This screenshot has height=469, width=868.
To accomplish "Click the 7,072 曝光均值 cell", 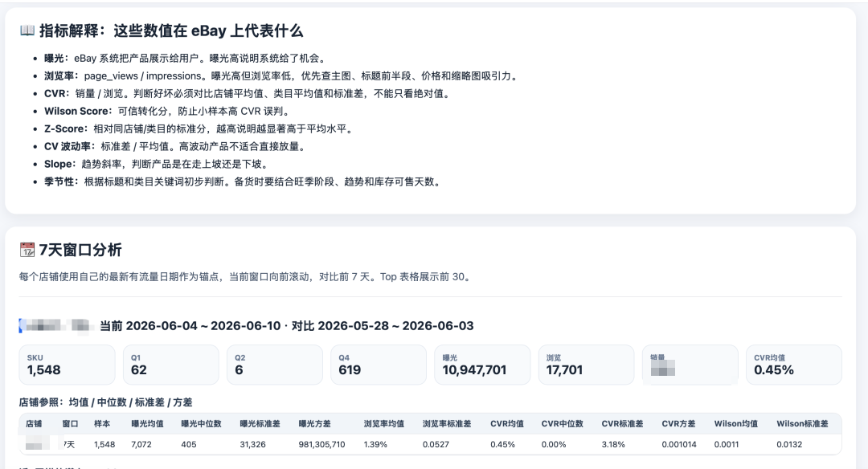I will click(x=141, y=444).
